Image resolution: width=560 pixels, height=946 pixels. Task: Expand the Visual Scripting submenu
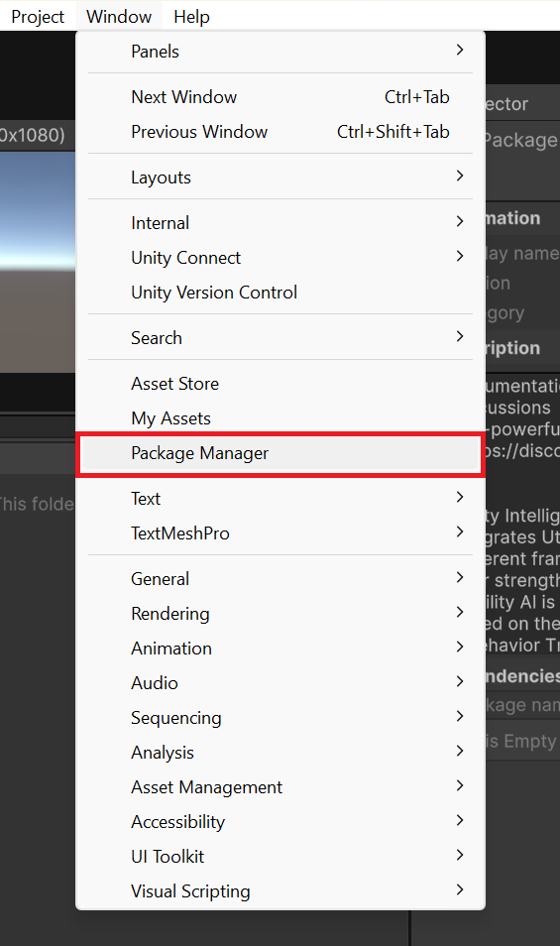coord(280,891)
